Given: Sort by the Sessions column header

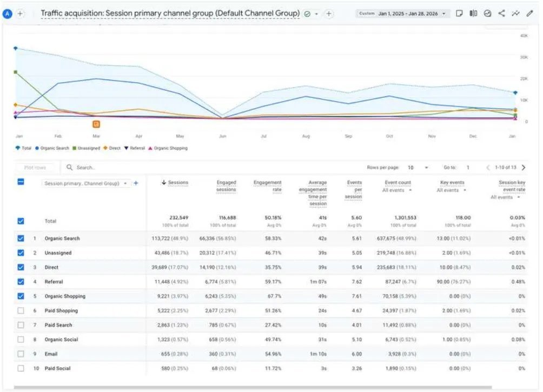Looking at the screenshot, I should [x=175, y=183].
